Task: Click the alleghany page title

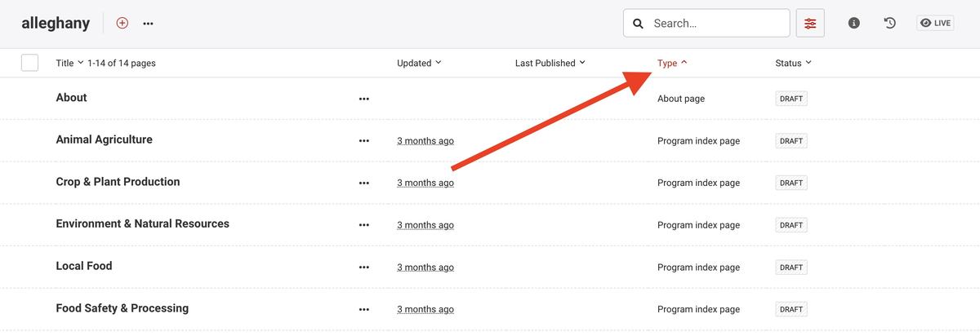Action: point(56,24)
